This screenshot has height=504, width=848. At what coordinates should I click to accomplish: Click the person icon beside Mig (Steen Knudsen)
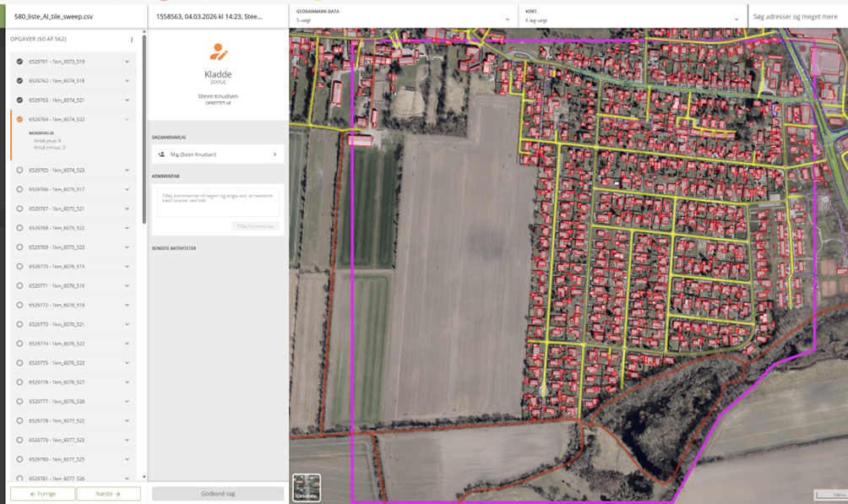point(161,154)
